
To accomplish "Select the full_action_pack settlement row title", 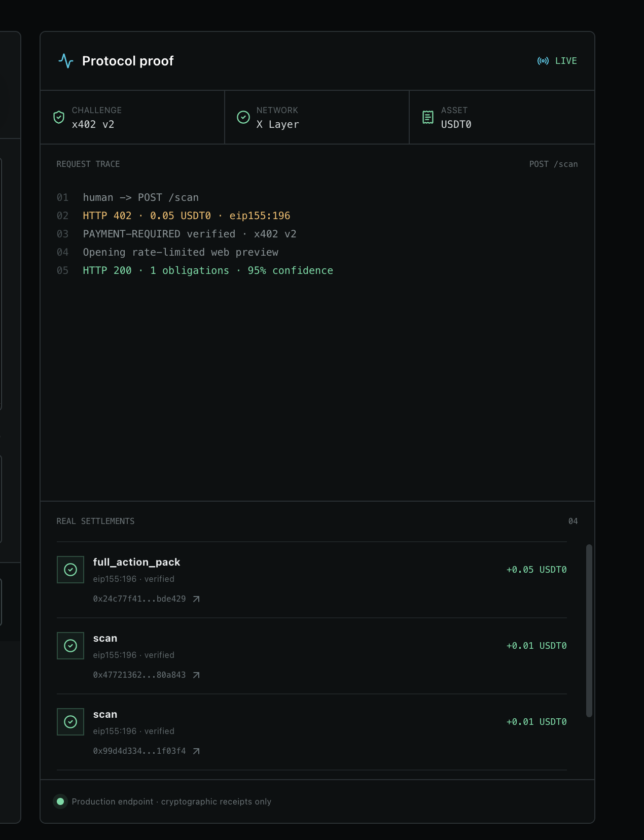I will (136, 562).
